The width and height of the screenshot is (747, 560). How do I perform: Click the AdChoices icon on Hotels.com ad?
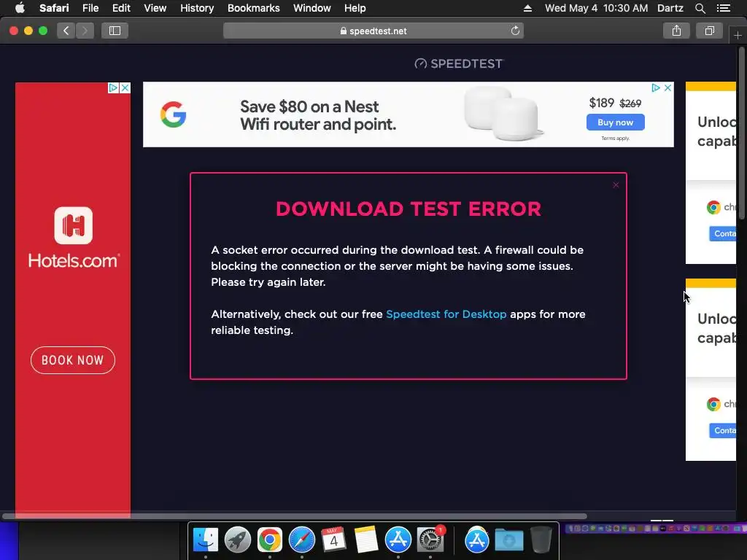pos(113,88)
